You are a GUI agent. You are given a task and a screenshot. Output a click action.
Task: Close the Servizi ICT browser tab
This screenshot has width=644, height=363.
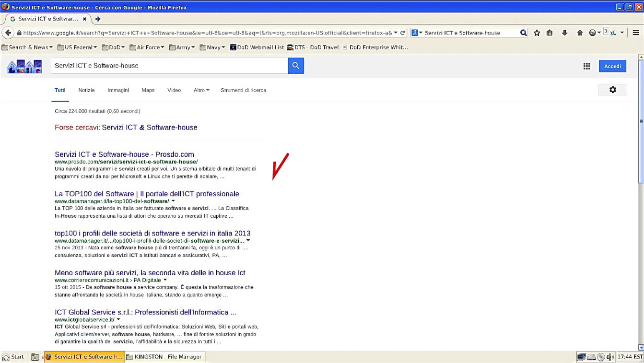pyautogui.click(x=85, y=19)
